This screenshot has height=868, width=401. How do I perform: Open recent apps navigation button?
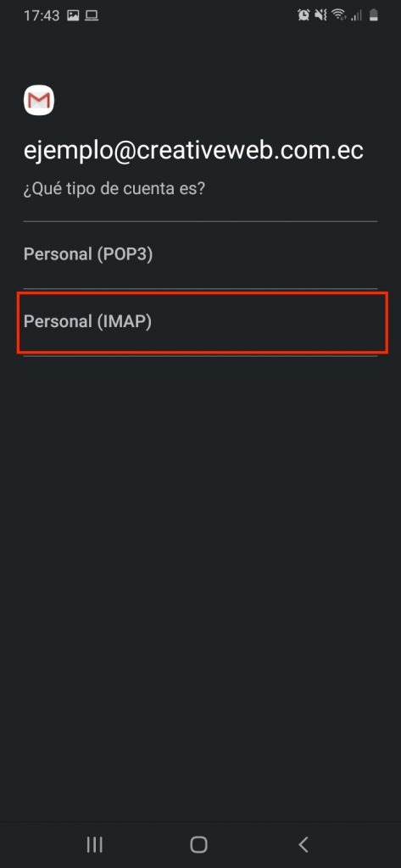pos(95,844)
